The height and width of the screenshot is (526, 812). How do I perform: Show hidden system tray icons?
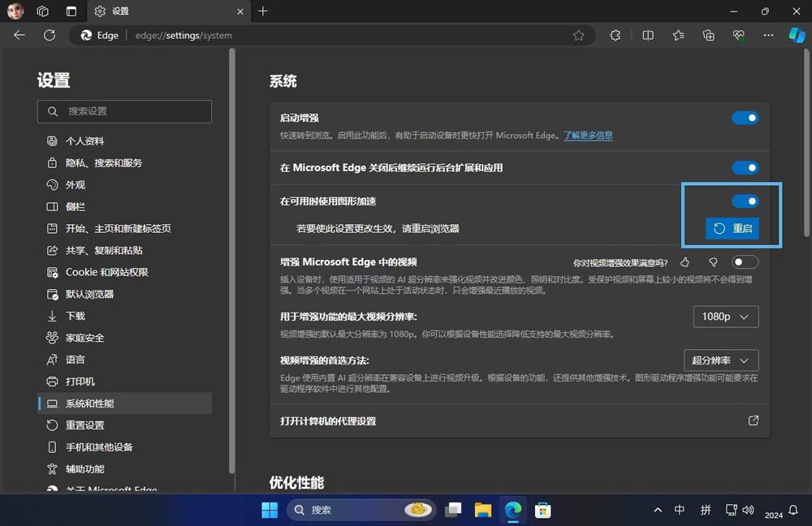click(x=658, y=510)
